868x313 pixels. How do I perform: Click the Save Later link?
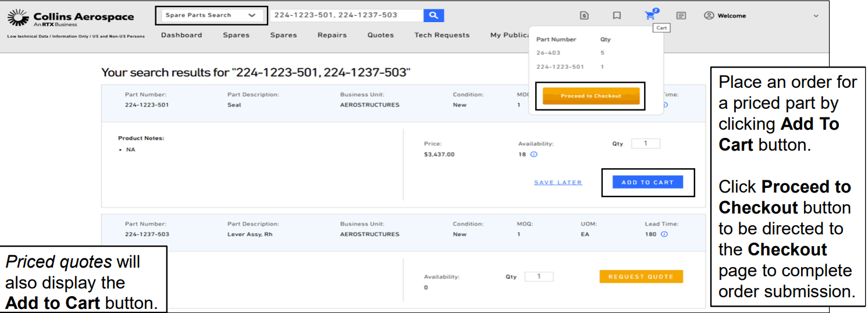(558, 183)
